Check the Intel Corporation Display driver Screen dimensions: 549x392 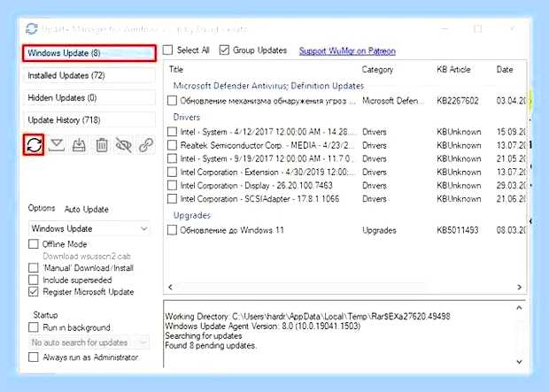172,186
